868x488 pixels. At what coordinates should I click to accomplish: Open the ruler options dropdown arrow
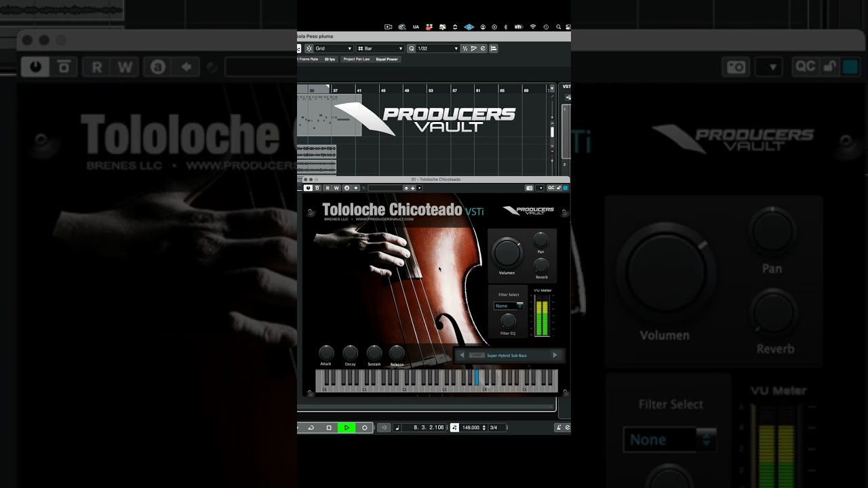pyautogui.click(x=552, y=90)
